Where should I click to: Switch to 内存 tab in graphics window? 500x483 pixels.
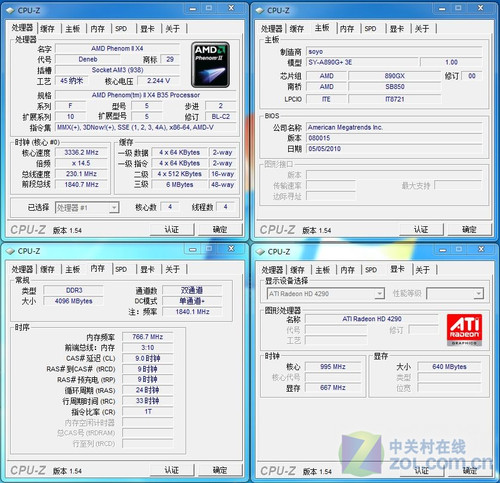348,270
